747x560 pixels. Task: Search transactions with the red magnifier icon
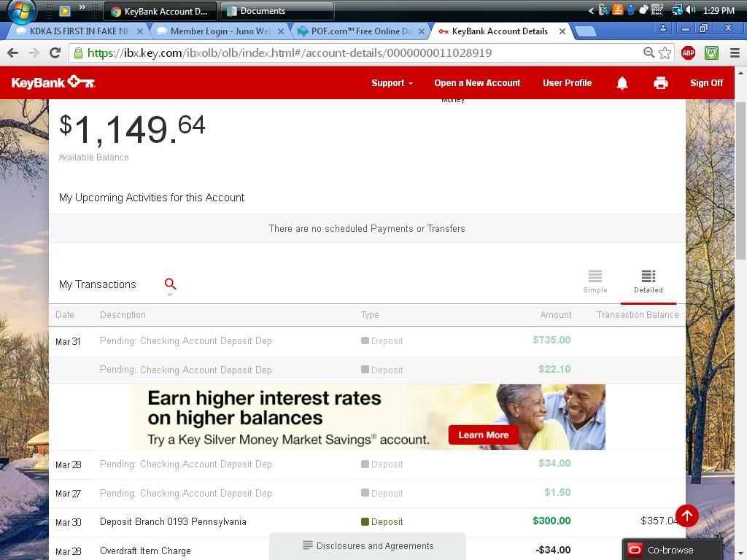point(170,284)
